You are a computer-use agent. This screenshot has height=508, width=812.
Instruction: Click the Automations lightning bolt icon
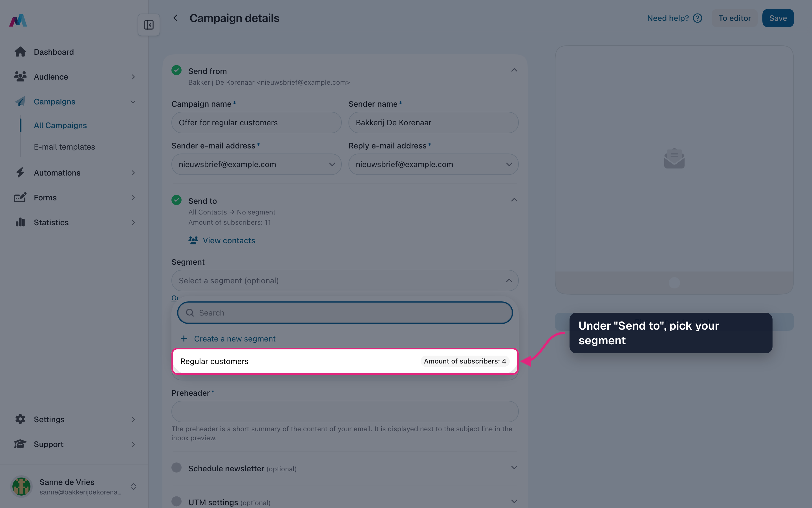point(20,173)
